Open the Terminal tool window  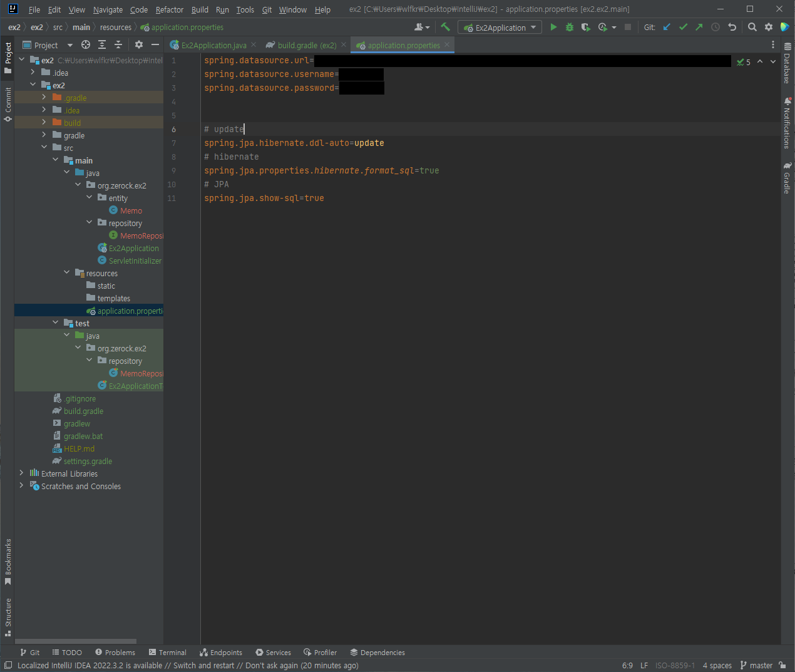167,652
